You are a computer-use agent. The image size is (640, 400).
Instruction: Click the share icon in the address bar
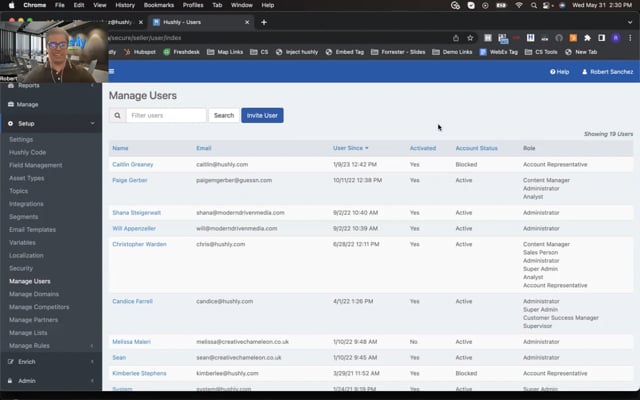(455, 38)
